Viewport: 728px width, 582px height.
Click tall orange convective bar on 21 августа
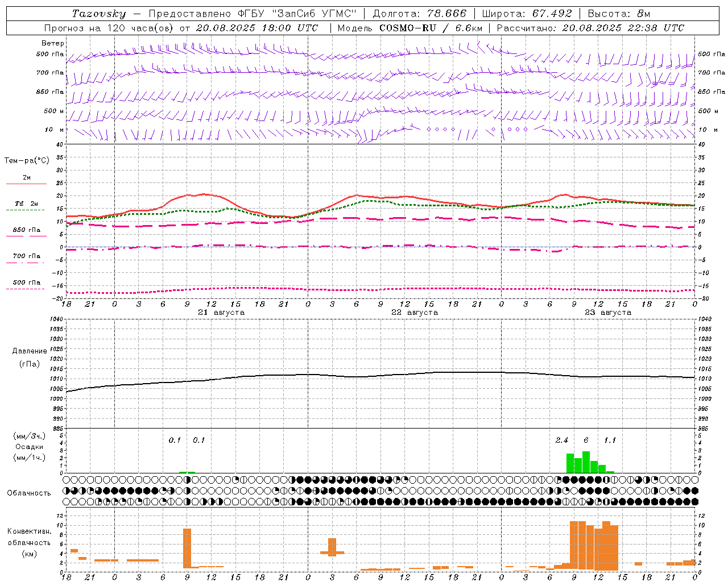click(x=187, y=548)
